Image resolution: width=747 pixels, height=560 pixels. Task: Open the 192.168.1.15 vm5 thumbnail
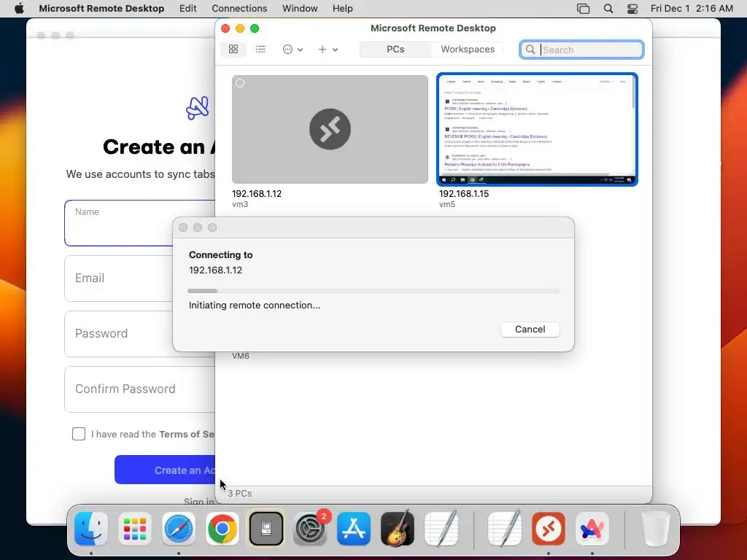click(537, 129)
